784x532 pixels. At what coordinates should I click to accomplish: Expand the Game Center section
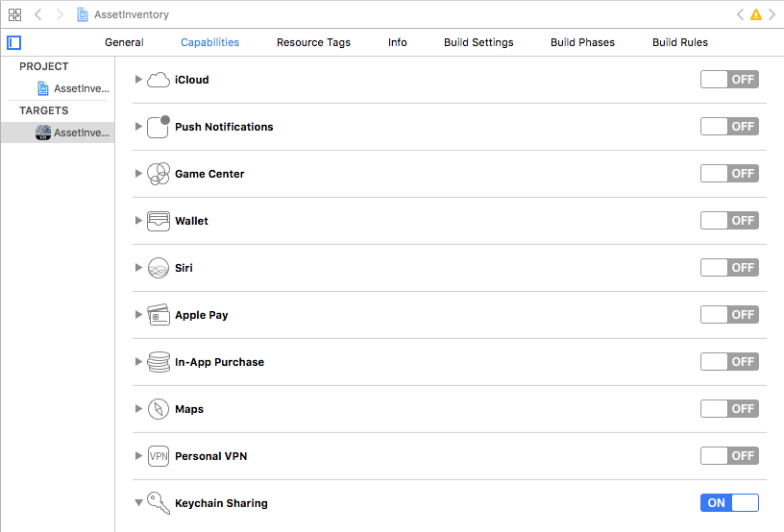tap(138, 174)
